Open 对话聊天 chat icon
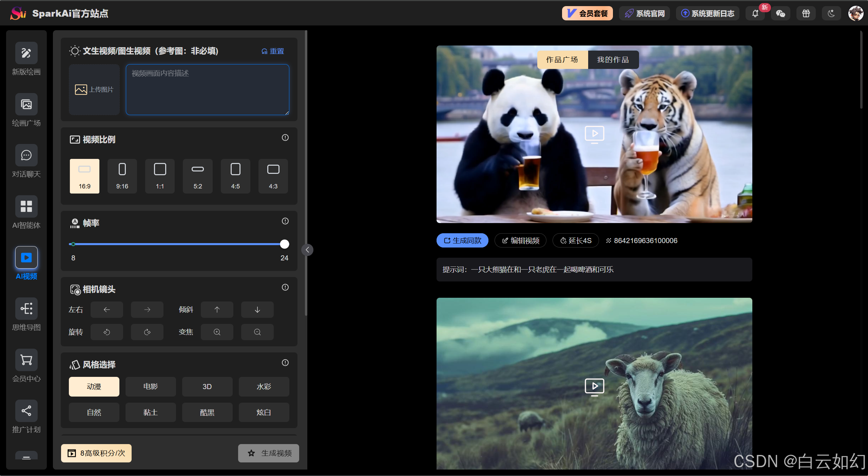 (x=26, y=155)
